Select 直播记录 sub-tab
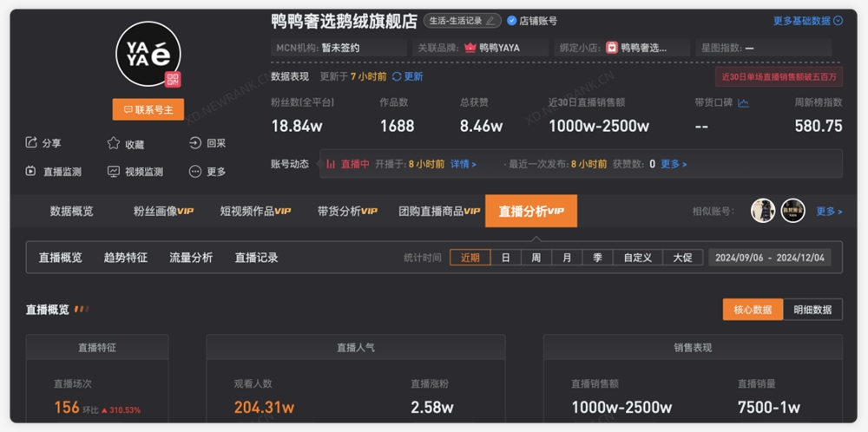868x432 pixels. [x=256, y=258]
